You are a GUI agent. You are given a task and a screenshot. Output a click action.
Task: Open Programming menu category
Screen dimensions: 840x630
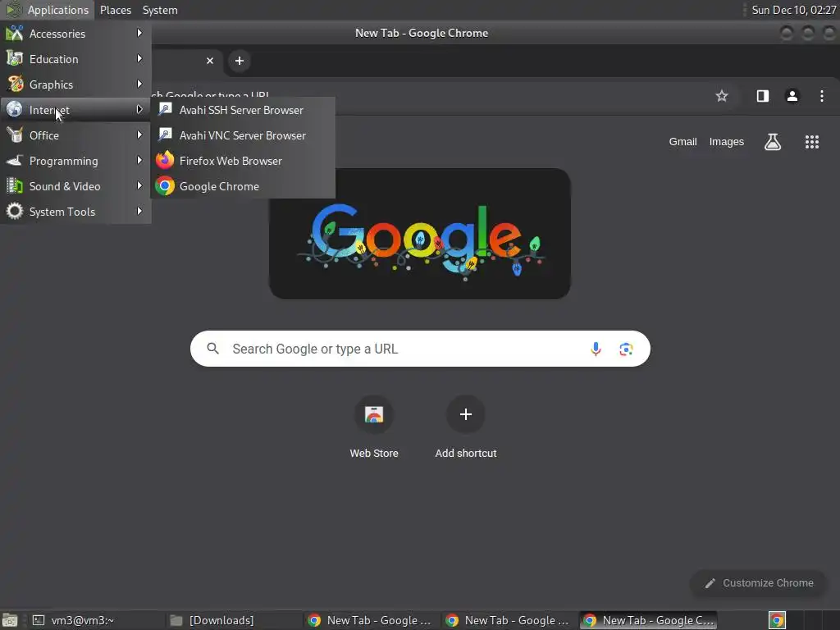(75, 161)
